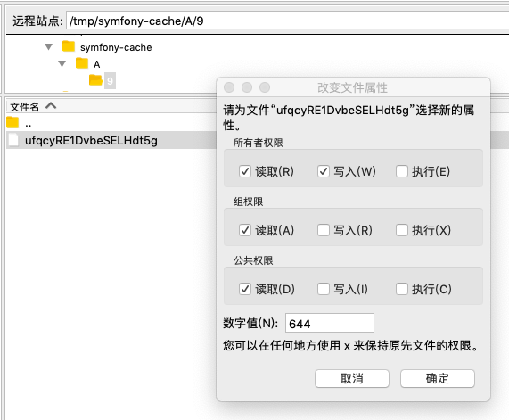The image size is (509, 420).
Task: Click the dialog's minimize button
Action: (247, 87)
